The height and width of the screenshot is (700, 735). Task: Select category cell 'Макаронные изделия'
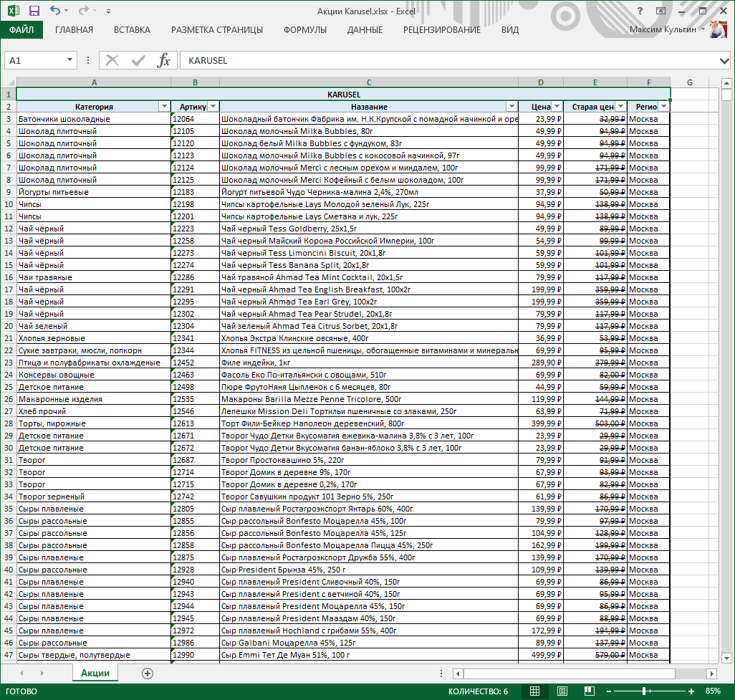pyautogui.click(x=94, y=400)
